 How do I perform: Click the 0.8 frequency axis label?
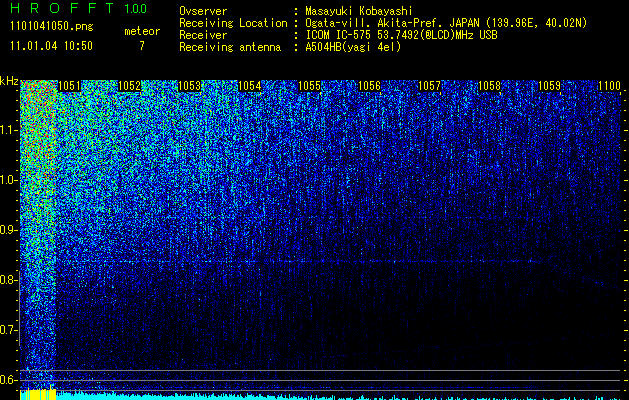9,280
